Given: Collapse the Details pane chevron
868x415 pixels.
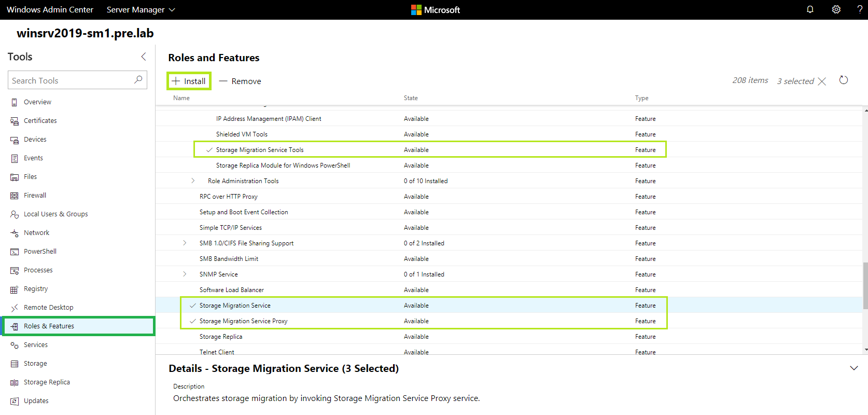Looking at the screenshot, I should click(x=854, y=368).
